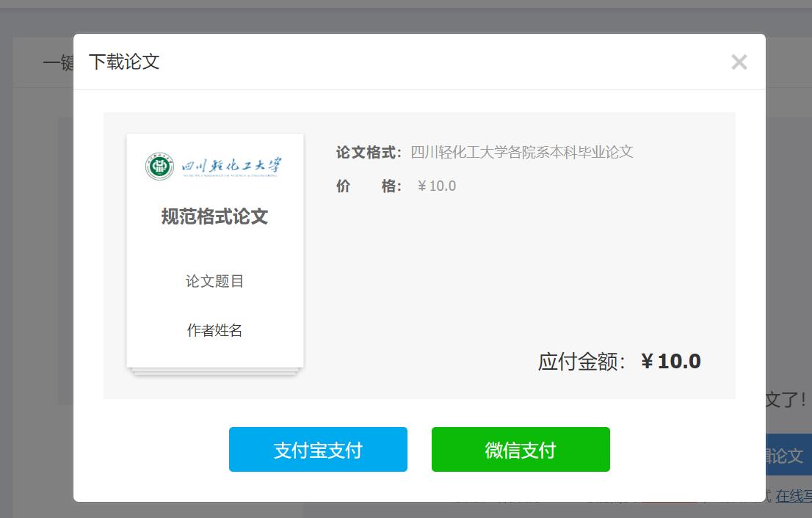Click the 四川轻化工大学 university logo
Screen dimensions: 812x518
215,164
